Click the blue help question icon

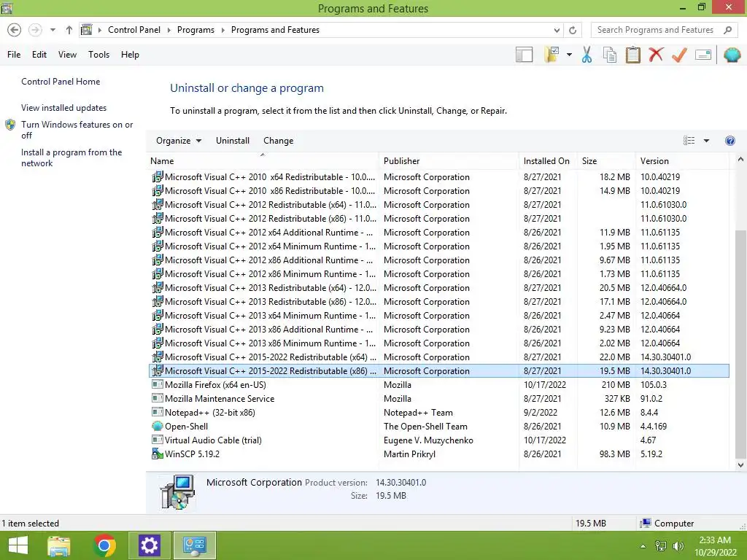(729, 141)
